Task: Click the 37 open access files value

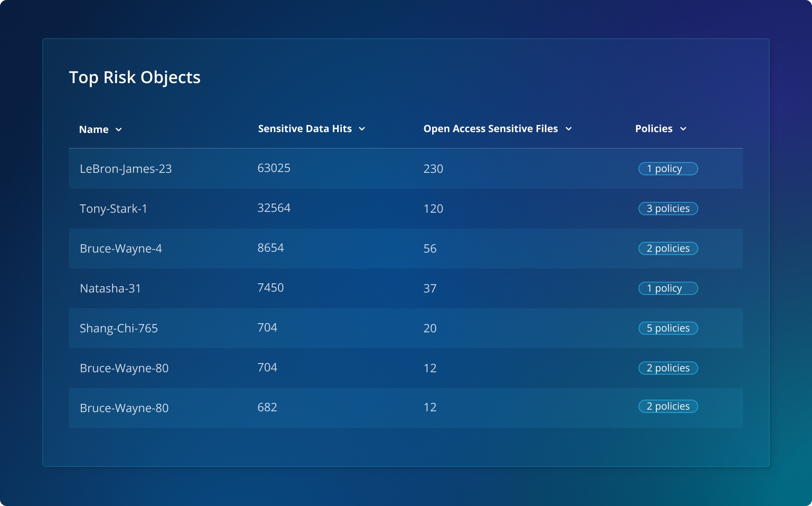Action: (430, 288)
